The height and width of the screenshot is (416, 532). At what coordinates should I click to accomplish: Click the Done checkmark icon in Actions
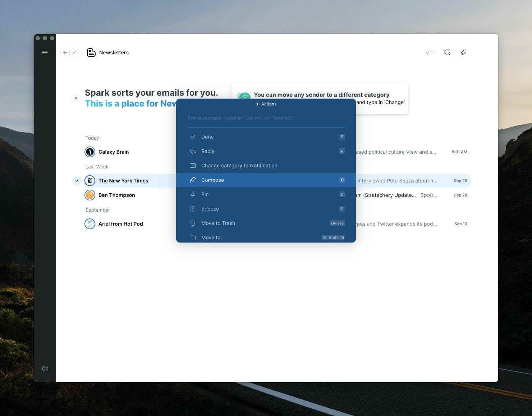193,137
